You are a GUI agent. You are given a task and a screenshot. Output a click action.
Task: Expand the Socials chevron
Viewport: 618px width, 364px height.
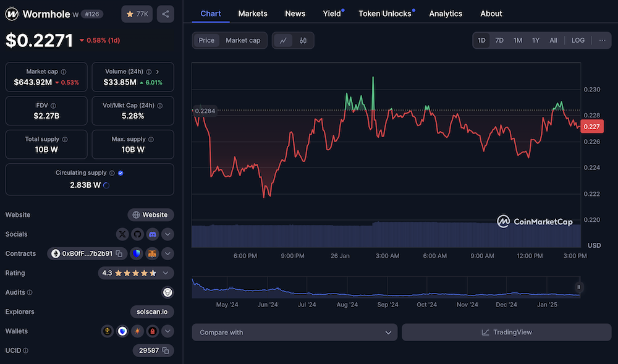(167, 234)
